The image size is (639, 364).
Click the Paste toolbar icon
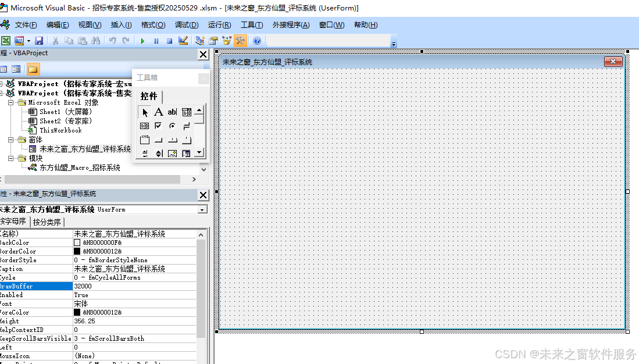click(x=83, y=40)
